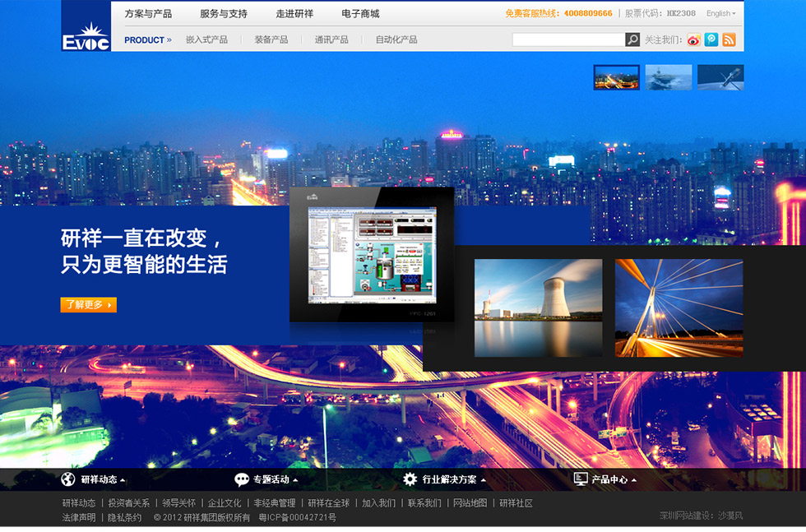Open the 研祥社区 footer link

coord(516,503)
